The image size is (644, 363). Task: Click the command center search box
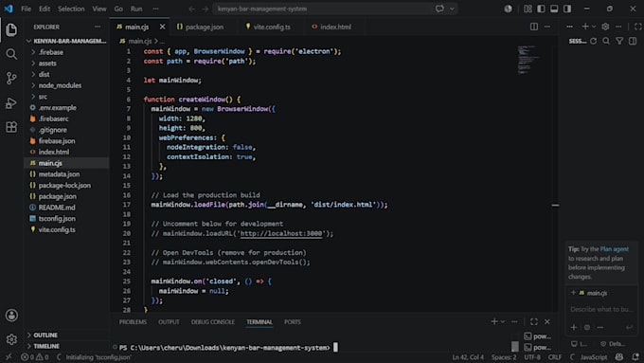pyautogui.click(x=325, y=9)
